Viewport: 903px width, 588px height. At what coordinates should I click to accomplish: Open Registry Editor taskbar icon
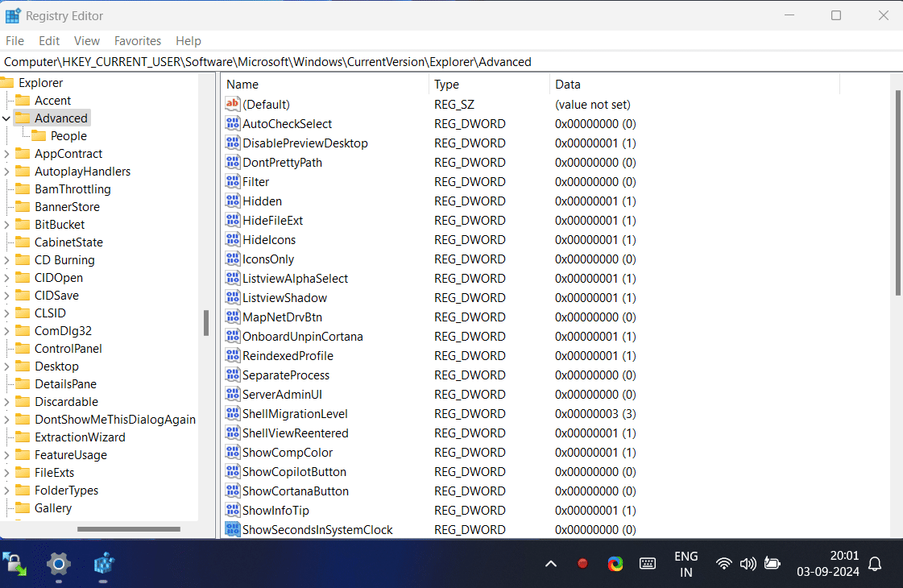click(104, 564)
